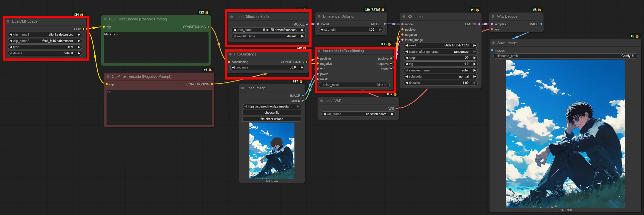Click the file direct upload button
The height and width of the screenshot is (215, 644).
pyautogui.click(x=272, y=119)
